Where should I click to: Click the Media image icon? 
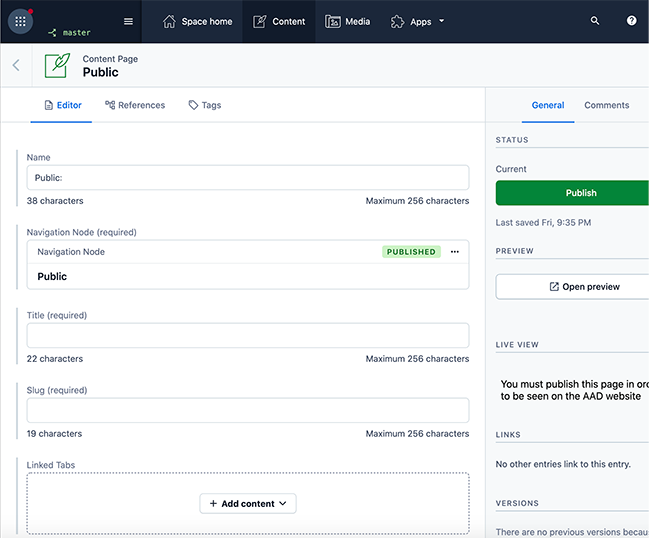click(x=332, y=22)
